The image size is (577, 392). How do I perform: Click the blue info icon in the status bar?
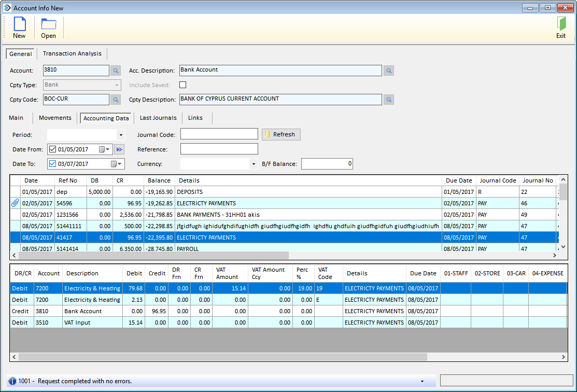coord(11,381)
